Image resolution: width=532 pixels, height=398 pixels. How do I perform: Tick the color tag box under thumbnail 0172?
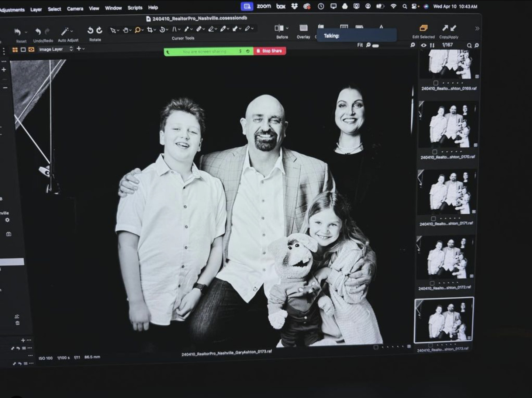pyautogui.click(x=432, y=283)
